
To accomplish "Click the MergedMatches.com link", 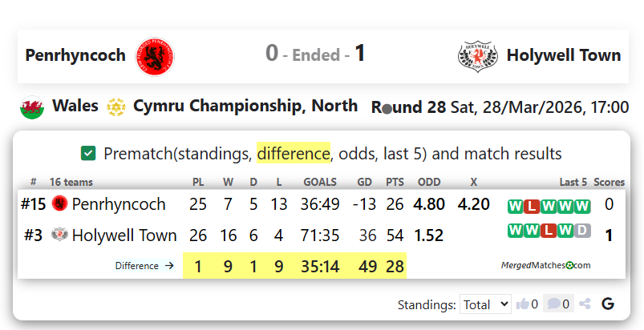I will (x=545, y=265).
